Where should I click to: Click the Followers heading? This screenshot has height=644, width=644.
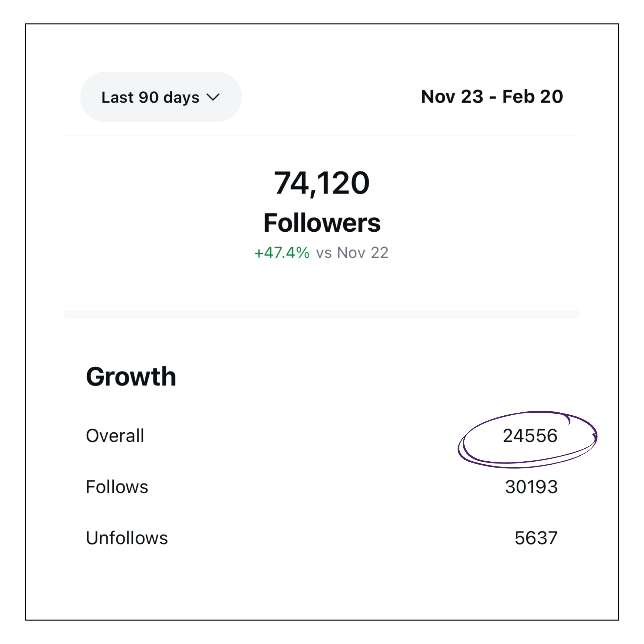(322, 223)
